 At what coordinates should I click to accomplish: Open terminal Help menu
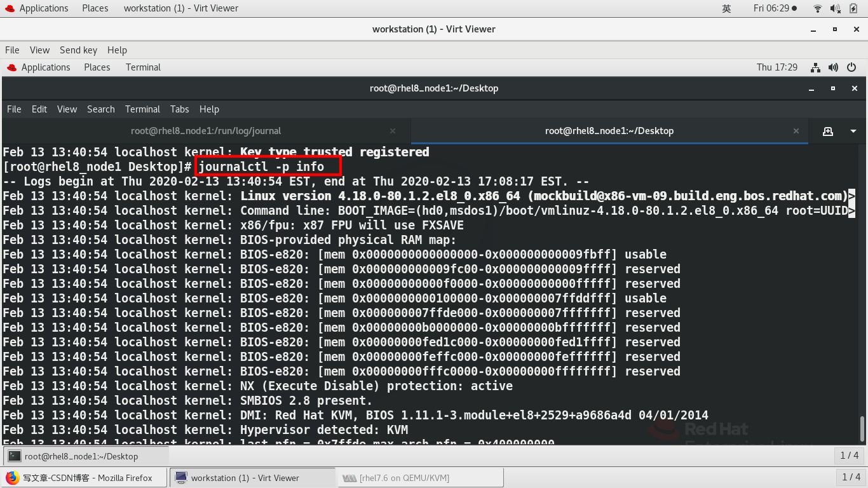(209, 109)
